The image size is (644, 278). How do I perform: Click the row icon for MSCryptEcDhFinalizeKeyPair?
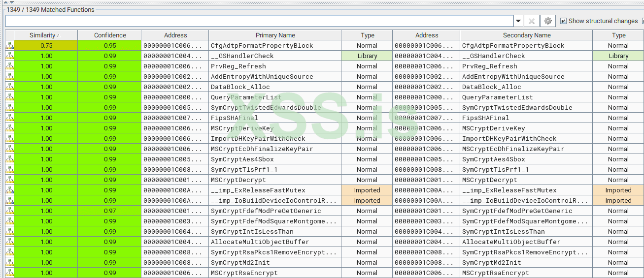tap(9, 149)
